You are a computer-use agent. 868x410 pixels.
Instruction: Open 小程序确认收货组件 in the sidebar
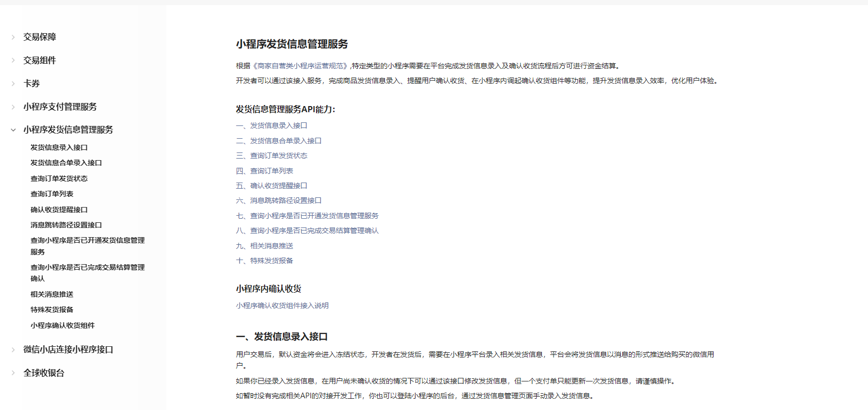pyautogui.click(x=63, y=325)
